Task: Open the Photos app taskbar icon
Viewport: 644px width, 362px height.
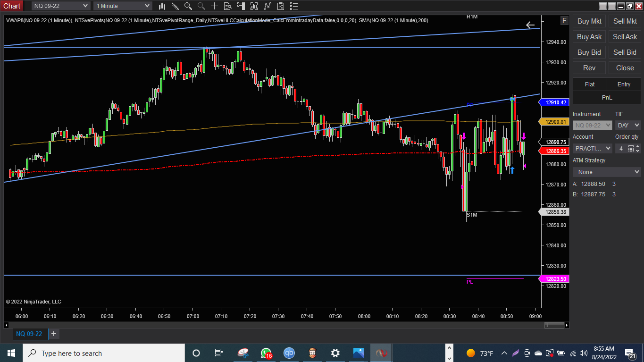Action: tap(359, 353)
